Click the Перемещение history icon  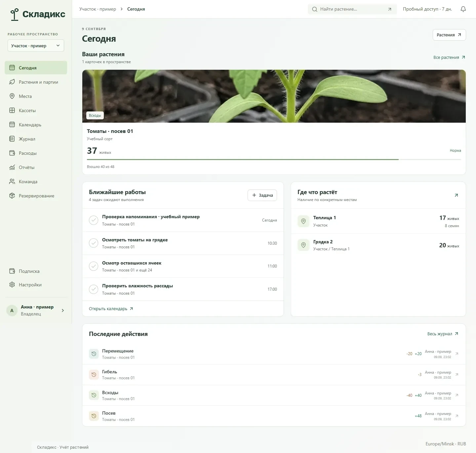point(94,354)
